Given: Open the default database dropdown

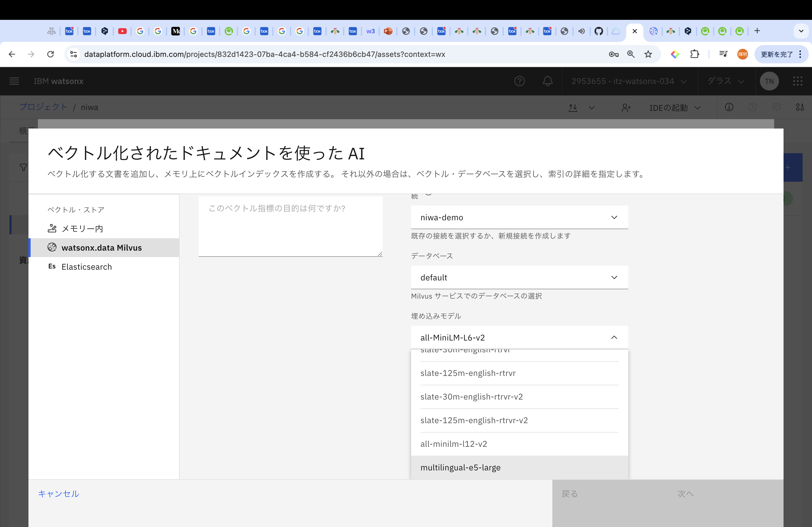Looking at the screenshot, I should [519, 277].
